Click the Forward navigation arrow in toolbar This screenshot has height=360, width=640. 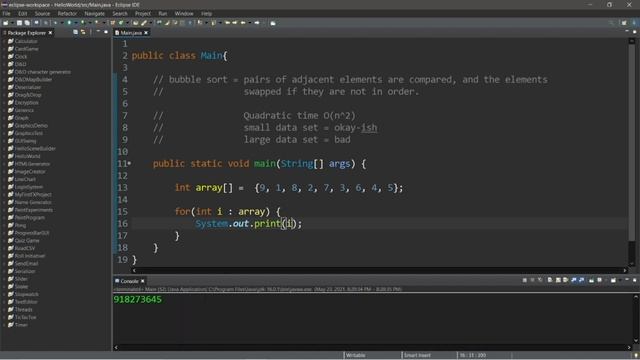[x=257, y=23]
